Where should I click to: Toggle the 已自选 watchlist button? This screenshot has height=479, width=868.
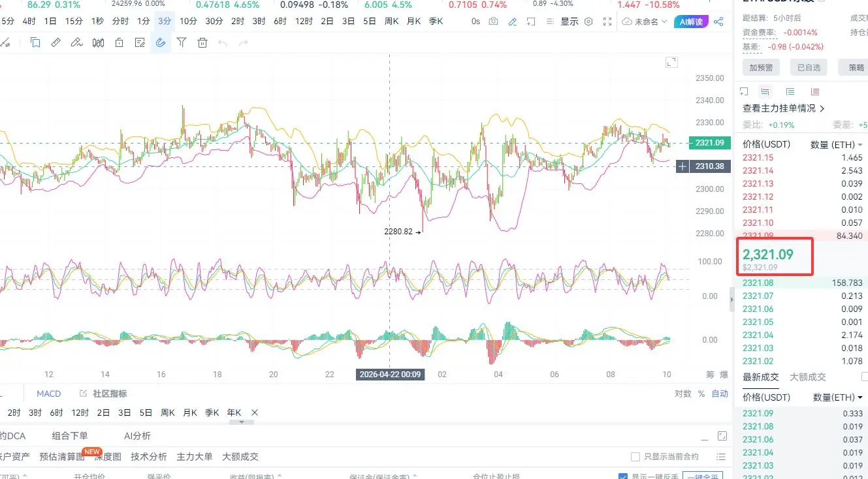809,67
